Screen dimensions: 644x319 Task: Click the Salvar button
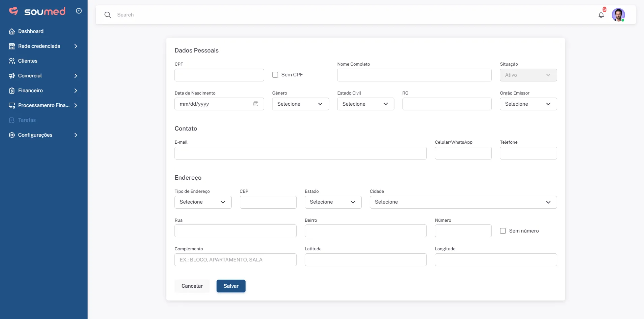(x=231, y=286)
